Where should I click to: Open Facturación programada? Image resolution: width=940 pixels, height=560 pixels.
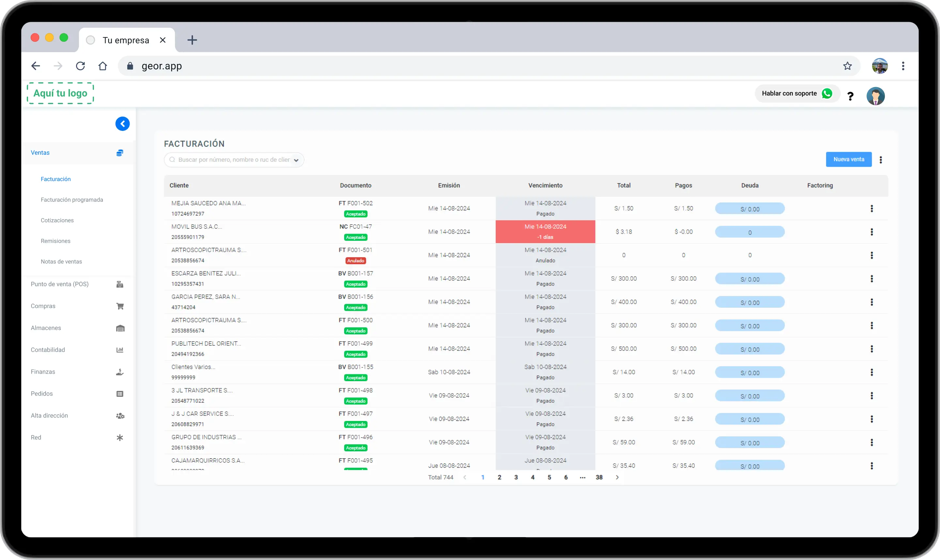pyautogui.click(x=72, y=200)
